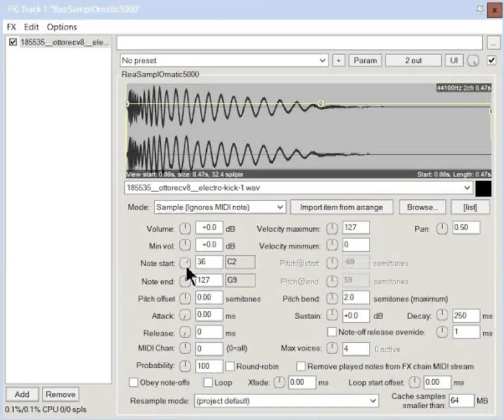Click the Attack knob
This screenshot has width=504, height=420.
[185, 315]
